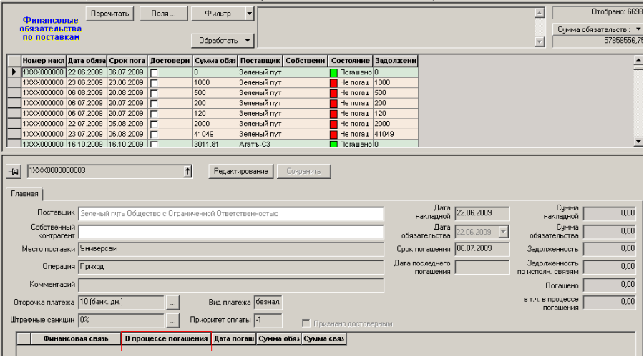Sort by the Срок пога column header
The image size is (644, 357).
pos(127,61)
